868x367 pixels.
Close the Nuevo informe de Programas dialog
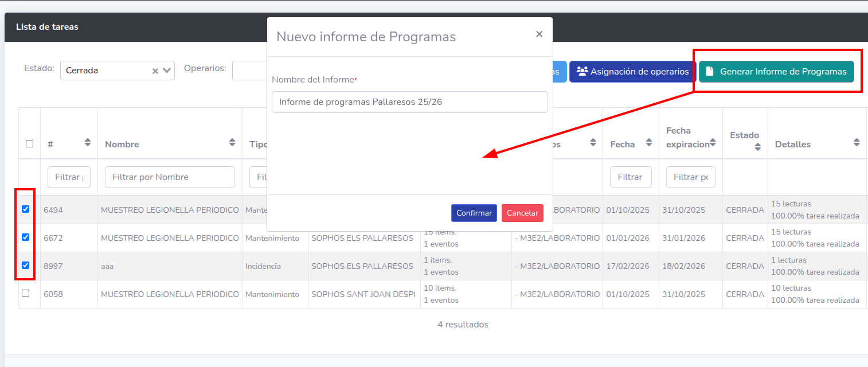539,34
